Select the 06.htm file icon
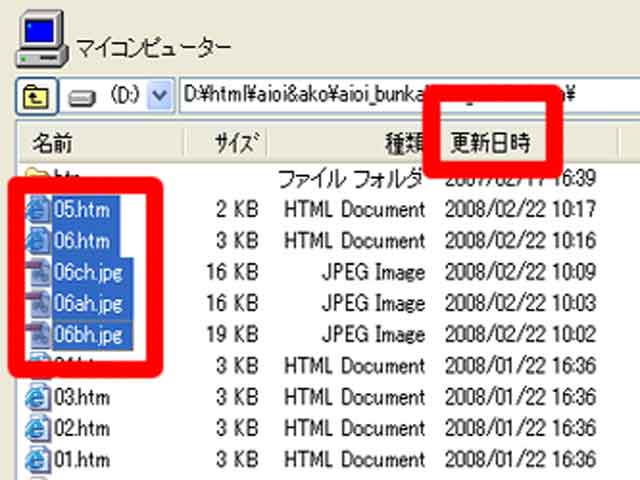The height and width of the screenshot is (480, 640). [x=39, y=241]
